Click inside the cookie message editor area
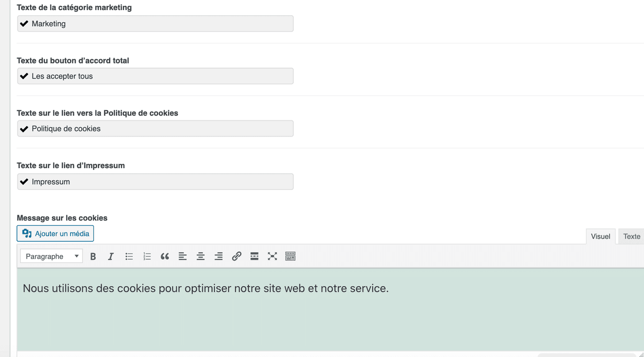The width and height of the screenshot is (644, 357). point(322,312)
